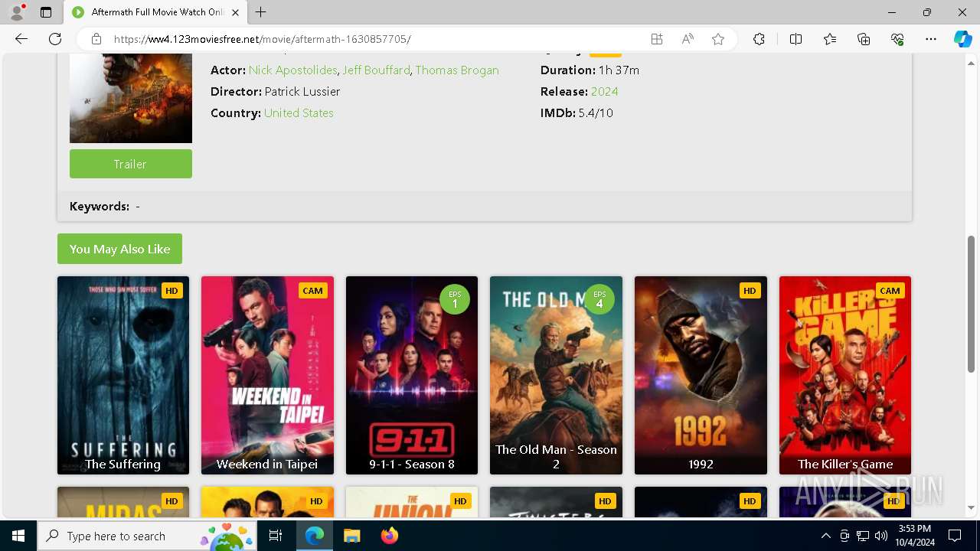Close the Aftermath Full Movie tab
Viewport: 980px width, 551px height.
pos(235,12)
